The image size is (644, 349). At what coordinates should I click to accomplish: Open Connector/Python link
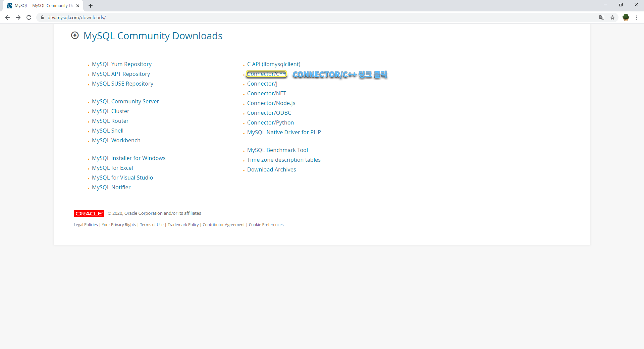pos(270,122)
